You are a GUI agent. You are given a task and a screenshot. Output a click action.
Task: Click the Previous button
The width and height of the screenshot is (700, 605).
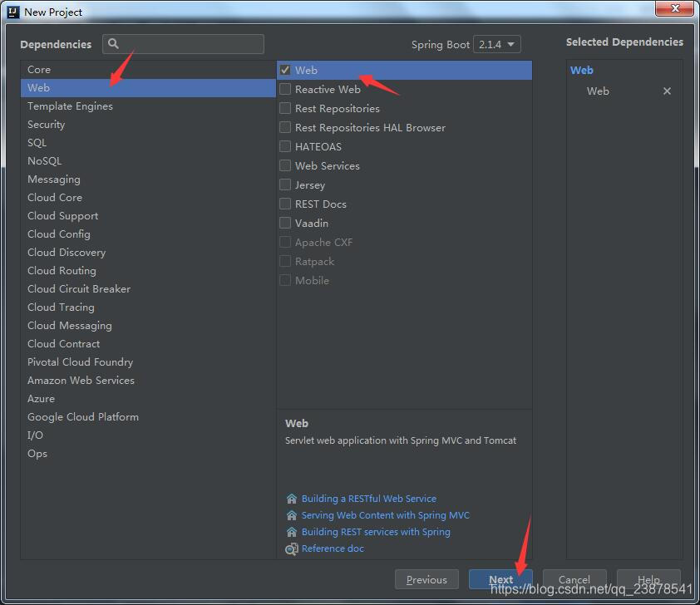point(426,579)
